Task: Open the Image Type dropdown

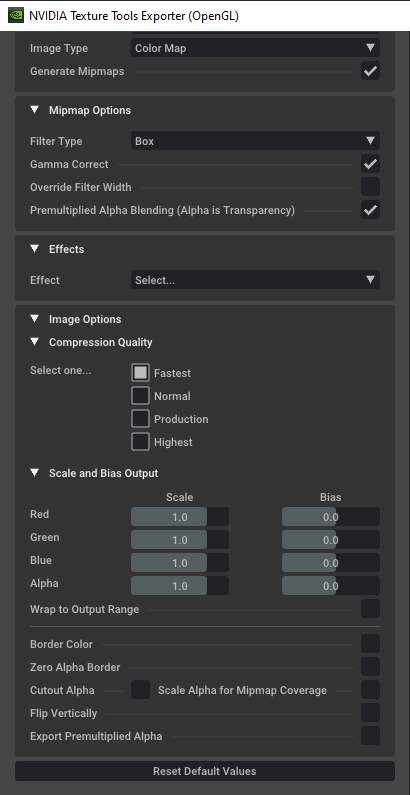Action: (255, 48)
